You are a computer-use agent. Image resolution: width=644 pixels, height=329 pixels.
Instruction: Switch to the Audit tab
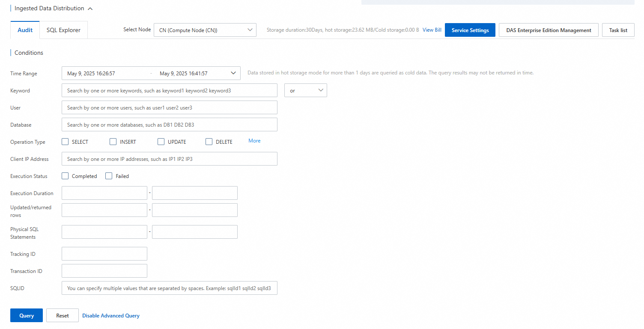25,30
